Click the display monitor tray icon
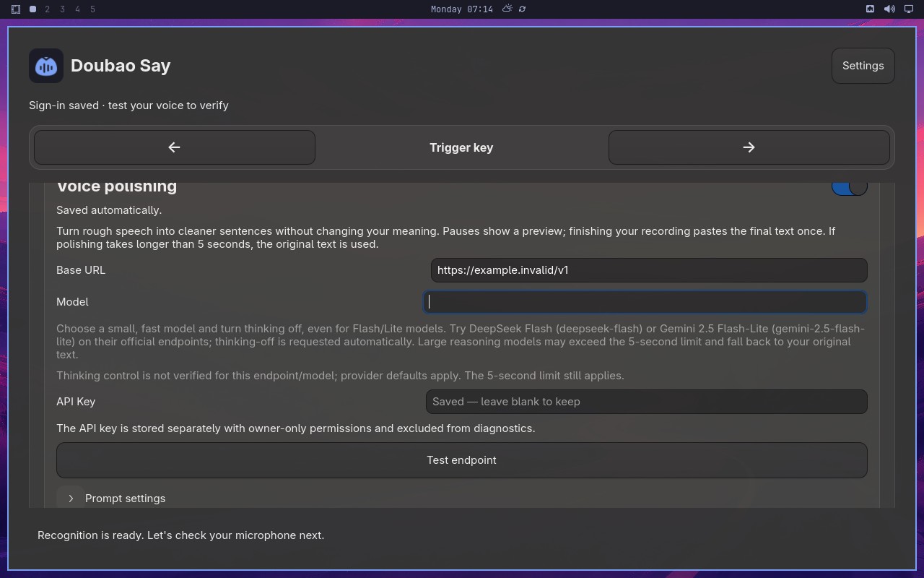The image size is (924, 578). pyautogui.click(x=909, y=9)
